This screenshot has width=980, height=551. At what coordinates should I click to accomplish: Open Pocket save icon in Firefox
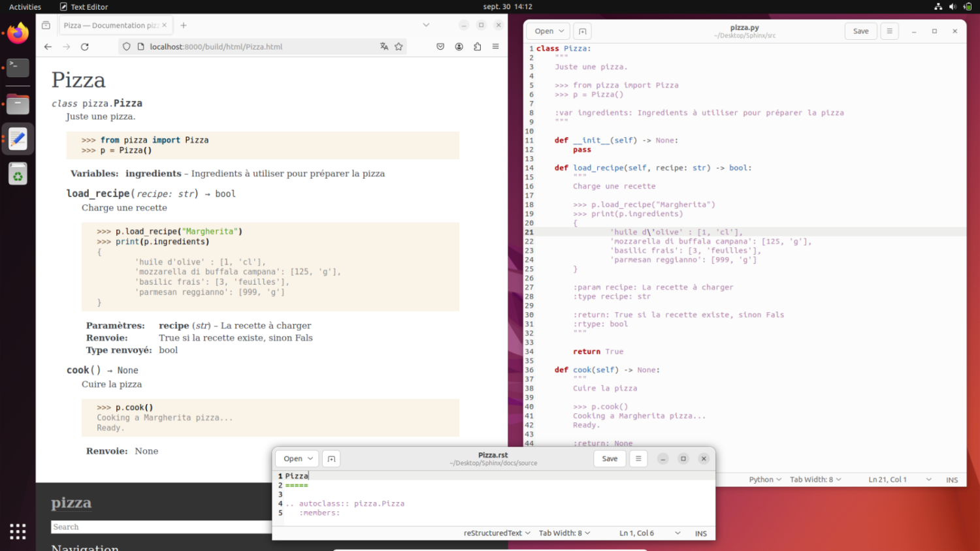pos(440,46)
